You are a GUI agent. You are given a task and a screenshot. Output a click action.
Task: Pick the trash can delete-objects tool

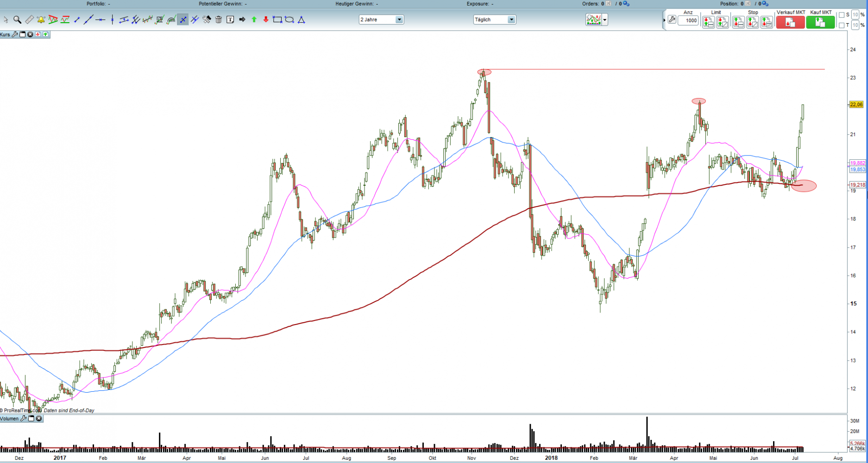(219, 19)
